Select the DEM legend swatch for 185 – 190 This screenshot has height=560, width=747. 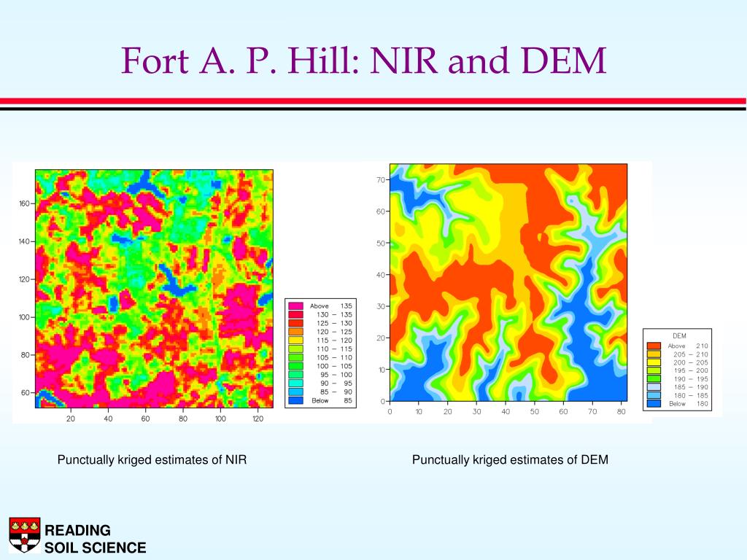point(654,387)
